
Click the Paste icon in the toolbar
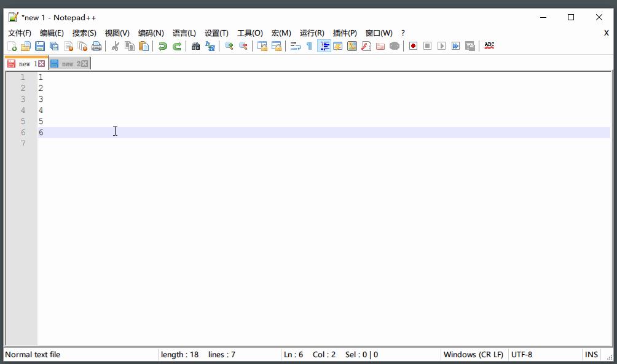click(x=143, y=45)
